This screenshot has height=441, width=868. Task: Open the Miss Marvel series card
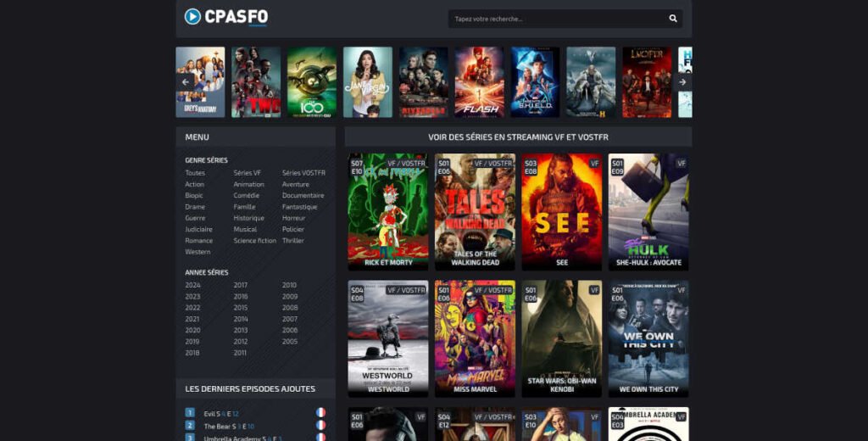(x=475, y=339)
